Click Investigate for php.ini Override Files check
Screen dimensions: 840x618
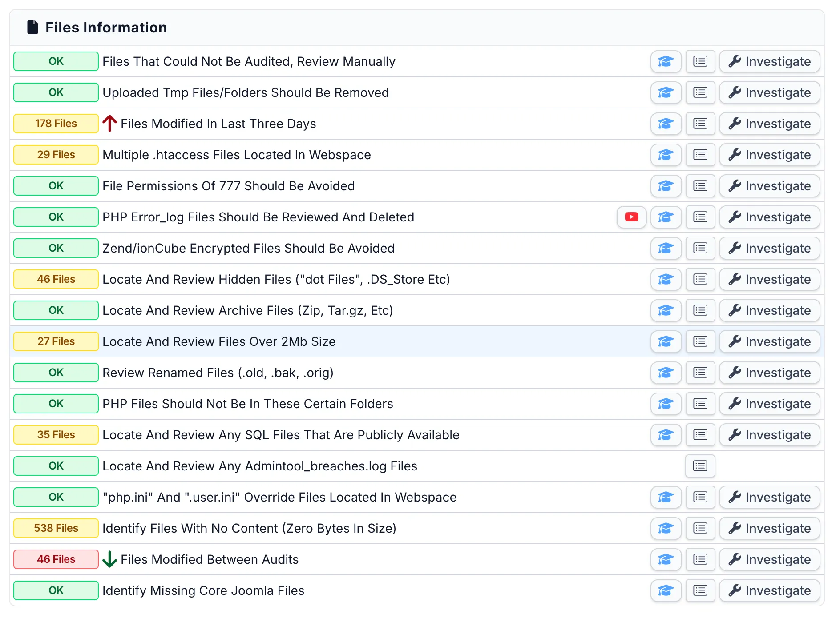coord(770,497)
